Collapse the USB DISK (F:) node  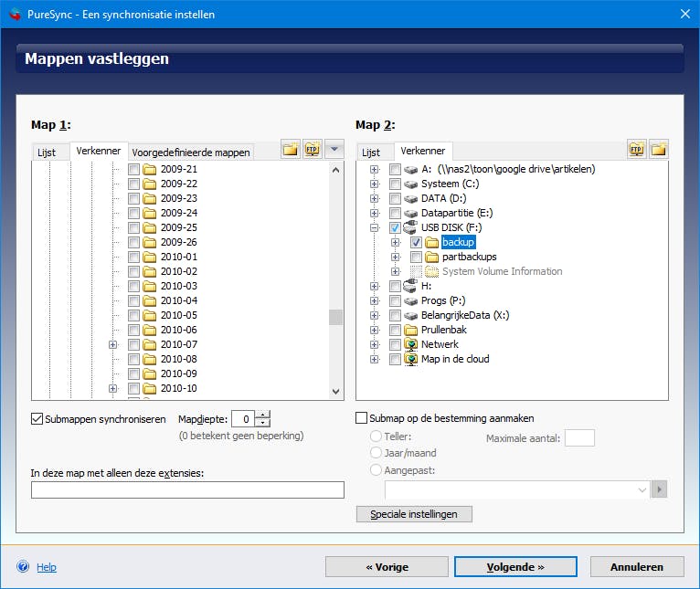click(375, 227)
